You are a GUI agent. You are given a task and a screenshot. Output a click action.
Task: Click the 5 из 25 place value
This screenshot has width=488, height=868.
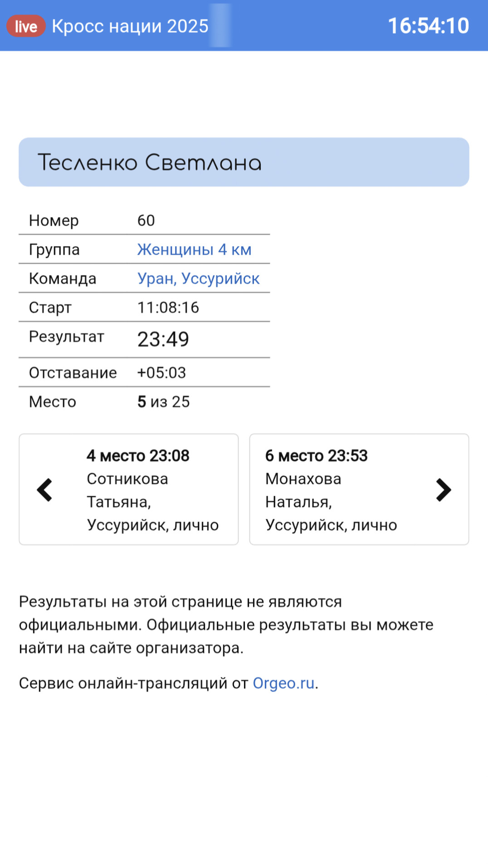[164, 402]
